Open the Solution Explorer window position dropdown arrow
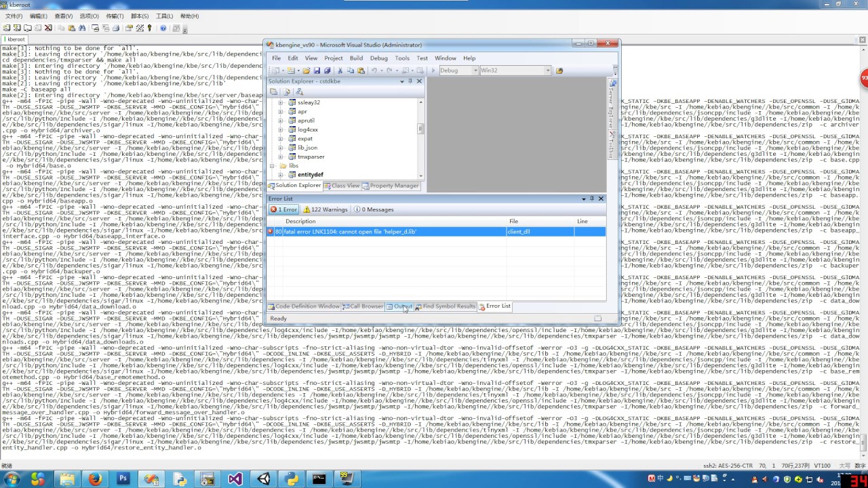Image resolution: width=868 pixels, height=488 pixels. pos(401,81)
